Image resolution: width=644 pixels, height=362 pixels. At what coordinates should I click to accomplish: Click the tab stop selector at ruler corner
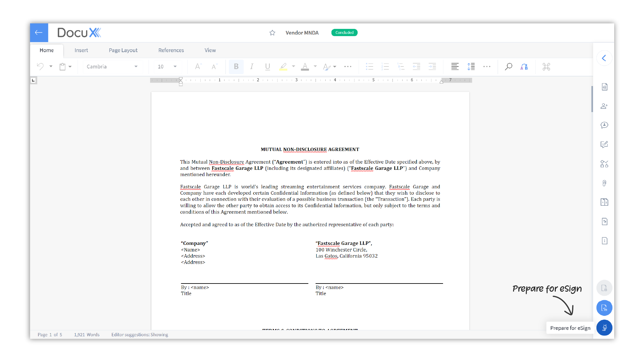pos(33,80)
